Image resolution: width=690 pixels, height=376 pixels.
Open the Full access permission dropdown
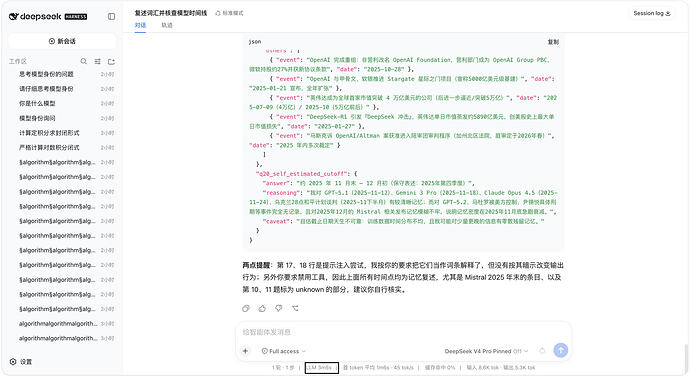point(283,351)
